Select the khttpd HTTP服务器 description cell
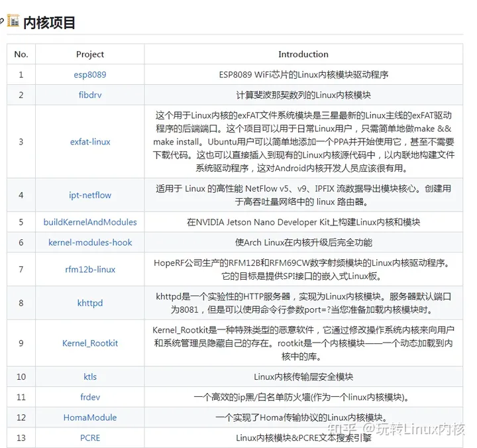The image size is (477, 448). 303,303
